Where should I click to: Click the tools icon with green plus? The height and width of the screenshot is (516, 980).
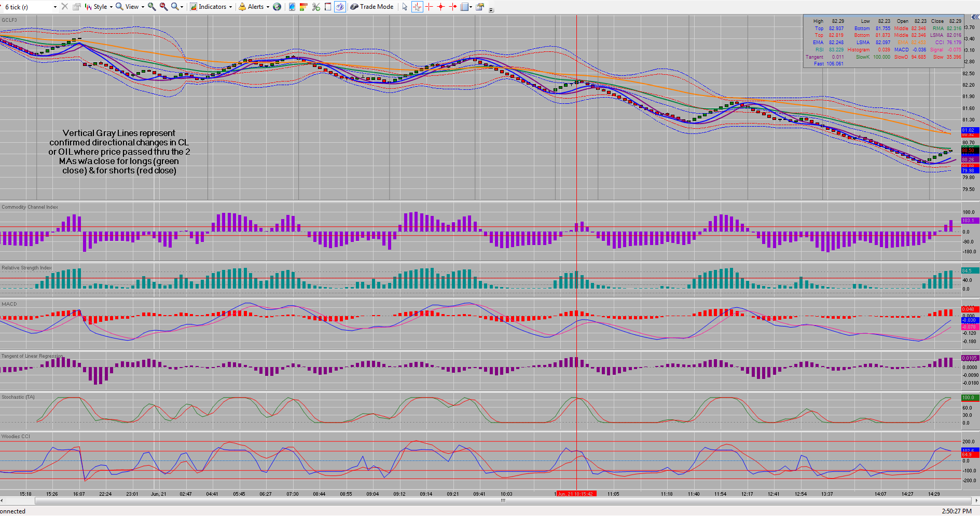click(316, 7)
